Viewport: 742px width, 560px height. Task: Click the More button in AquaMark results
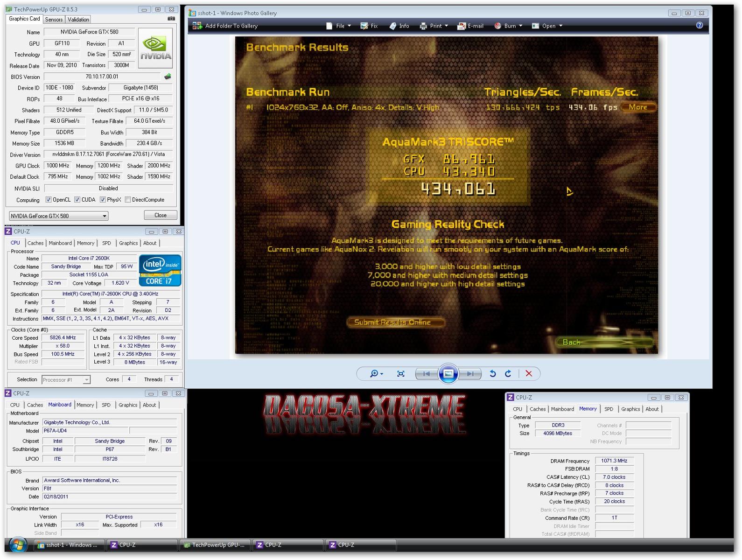pos(638,107)
